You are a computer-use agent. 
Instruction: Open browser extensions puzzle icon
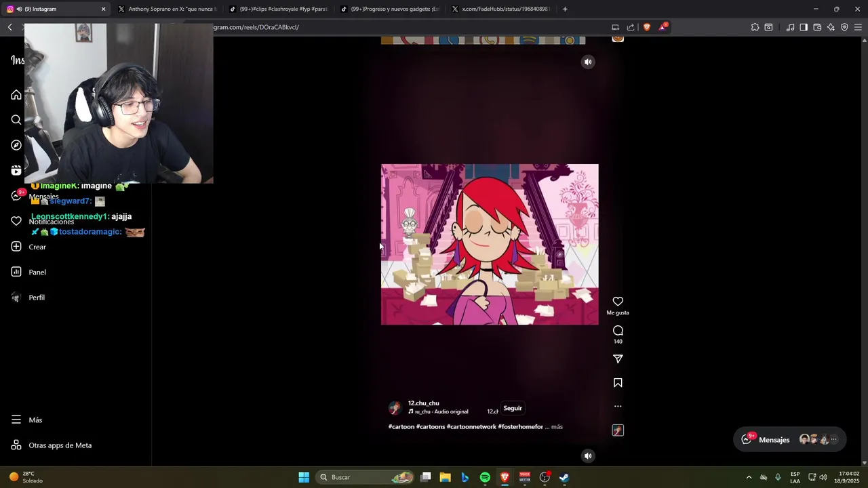point(755,27)
